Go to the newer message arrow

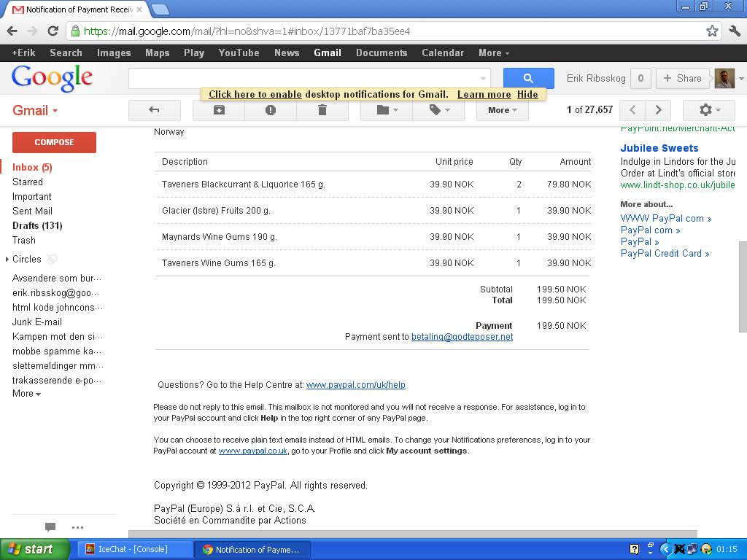632,110
